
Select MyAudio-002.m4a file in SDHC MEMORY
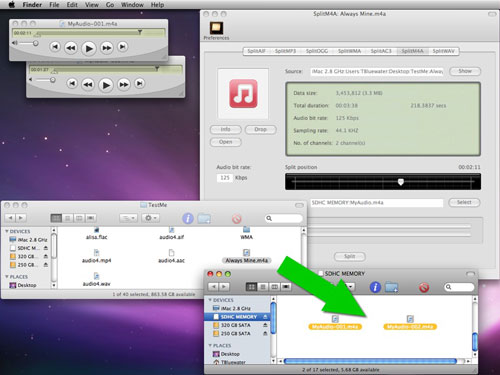[x=410, y=323]
